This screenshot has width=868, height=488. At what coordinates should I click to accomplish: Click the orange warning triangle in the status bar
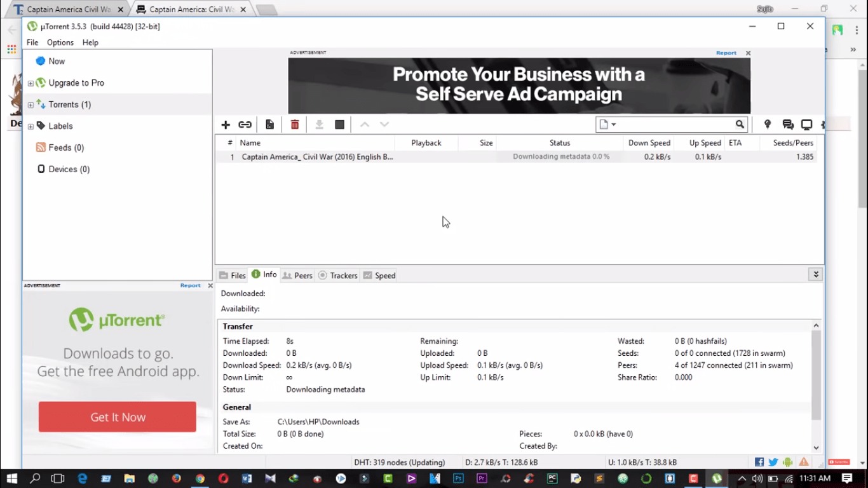(x=804, y=462)
